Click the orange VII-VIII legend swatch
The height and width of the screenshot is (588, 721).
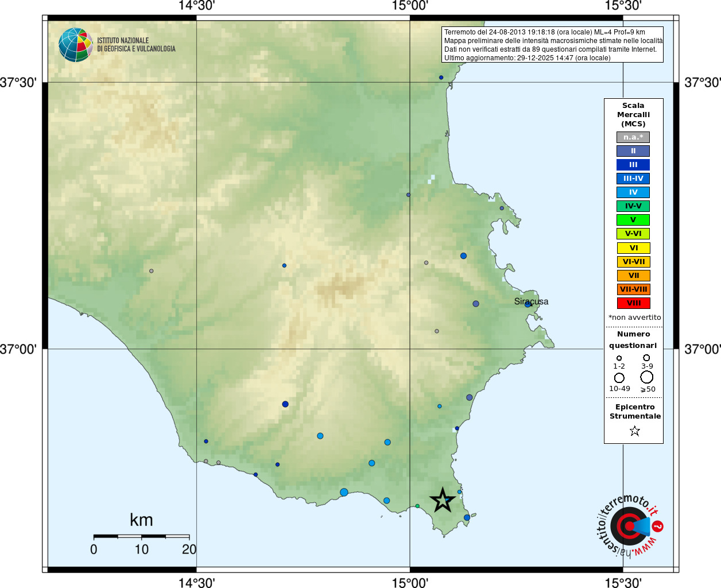(x=633, y=289)
